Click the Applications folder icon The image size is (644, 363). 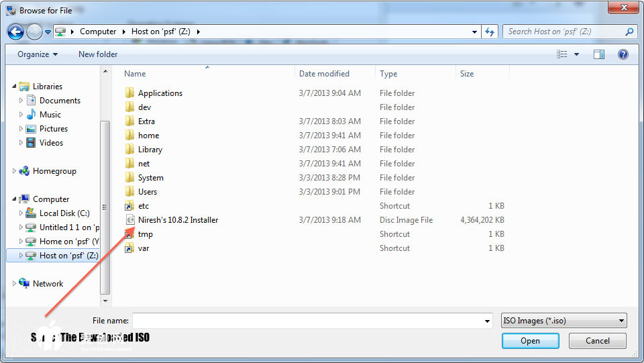[130, 93]
